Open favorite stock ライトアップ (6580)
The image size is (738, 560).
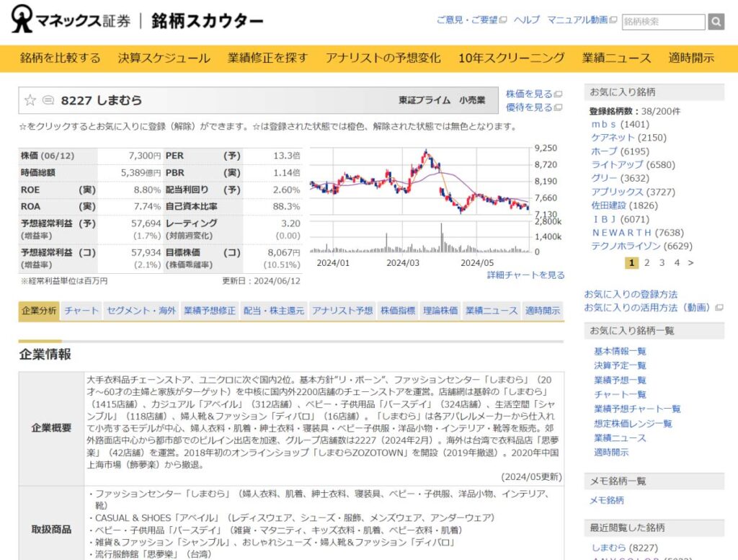tap(633, 165)
